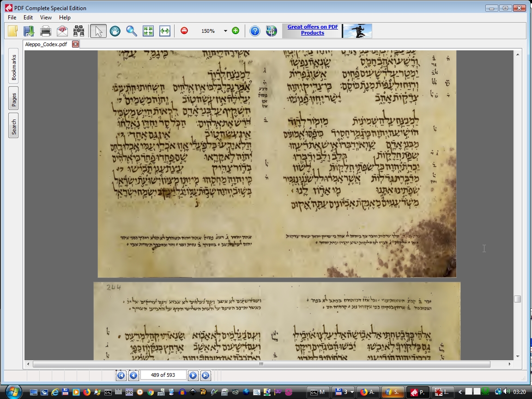The width and height of the screenshot is (532, 399).
Task: Print the document using printer icon
Action: [45, 31]
